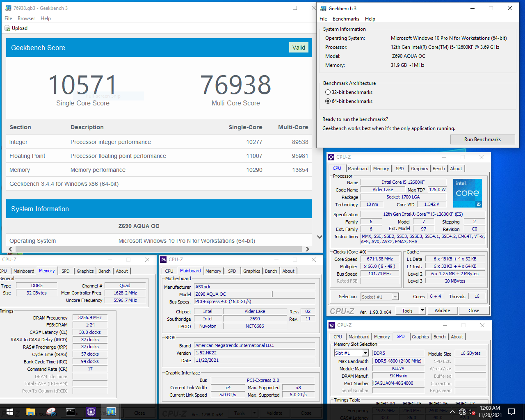This screenshot has height=420, width=525.
Task: Click the BIOS Version value 1.52.NK22
Action: [255, 353]
